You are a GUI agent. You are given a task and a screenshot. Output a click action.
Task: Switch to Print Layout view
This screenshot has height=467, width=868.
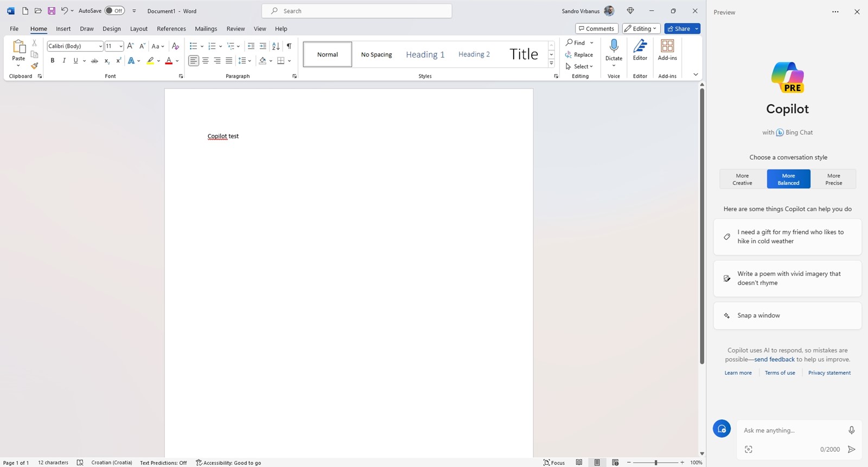point(597,463)
